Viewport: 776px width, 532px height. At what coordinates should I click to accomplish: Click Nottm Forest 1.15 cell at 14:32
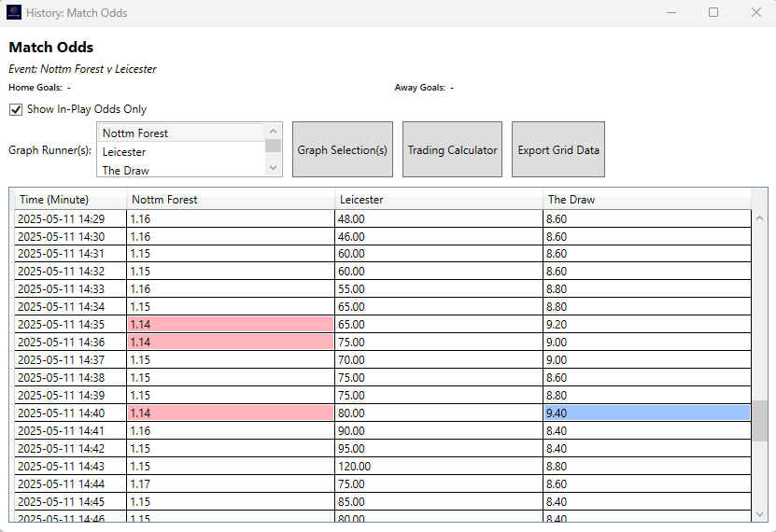point(231,272)
